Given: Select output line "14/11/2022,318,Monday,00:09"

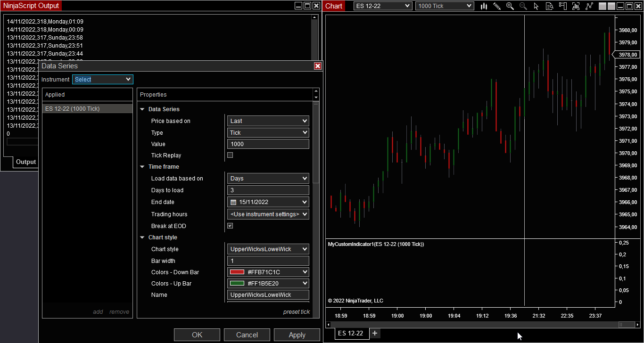Looking at the screenshot, I should (x=45, y=30).
